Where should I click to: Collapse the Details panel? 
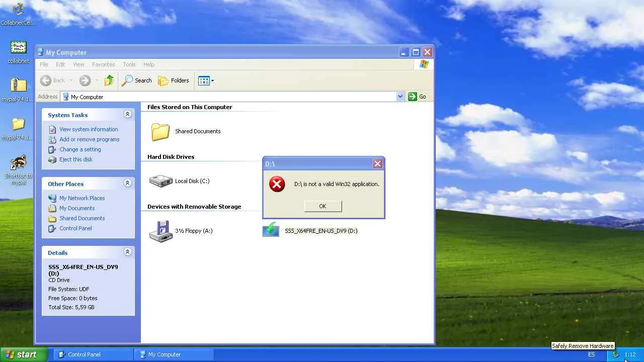click(128, 252)
